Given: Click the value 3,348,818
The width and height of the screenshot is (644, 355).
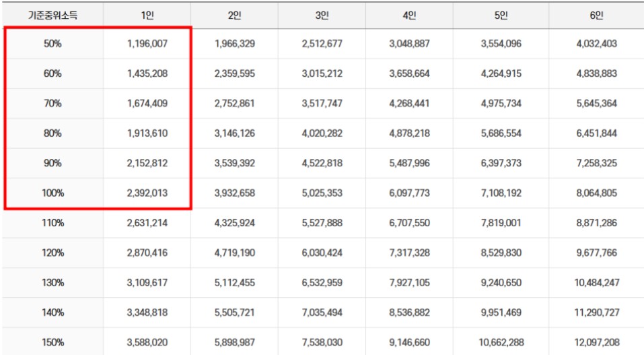Looking at the screenshot, I should coord(147,313).
